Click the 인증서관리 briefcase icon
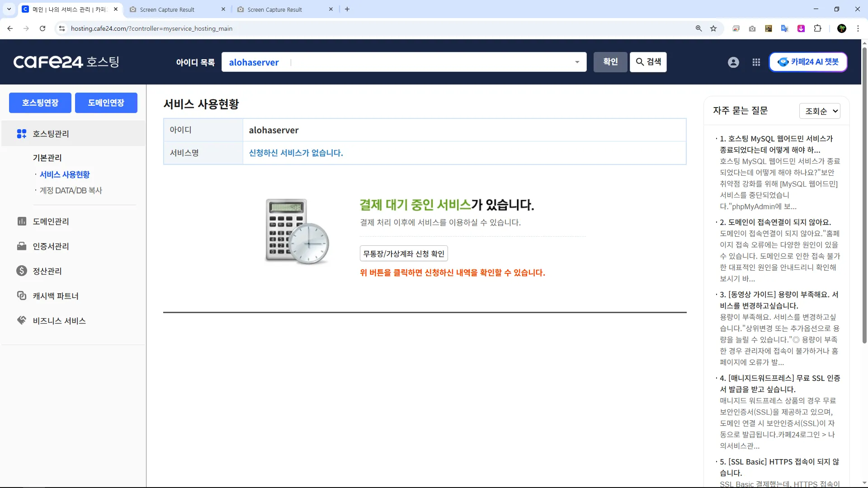 pos(22,246)
